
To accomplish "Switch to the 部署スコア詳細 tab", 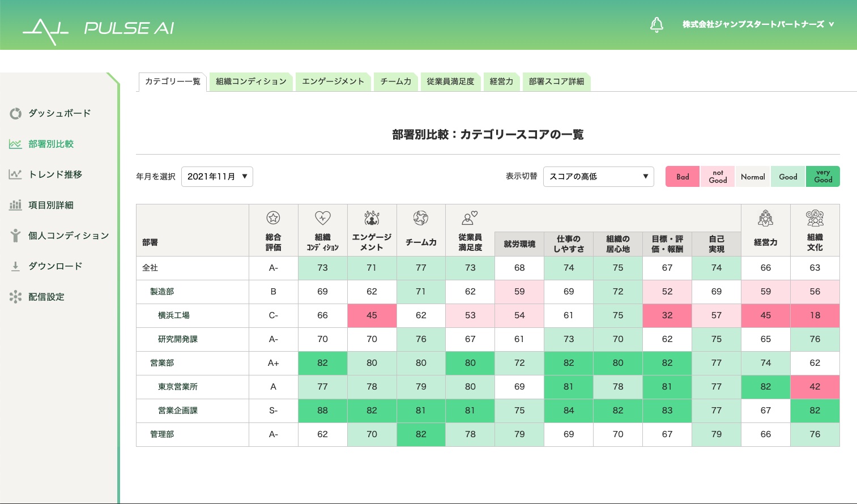I will pos(556,82).
